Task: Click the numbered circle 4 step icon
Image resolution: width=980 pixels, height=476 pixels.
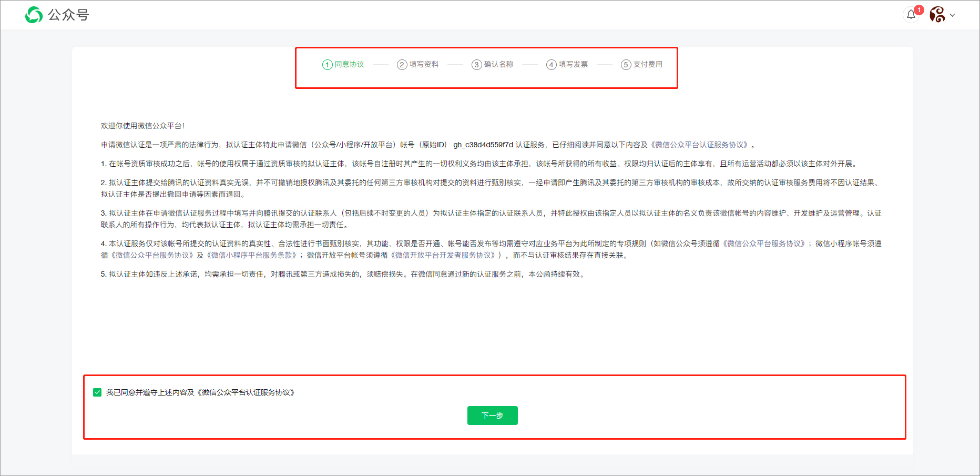Action: [551, 65]
